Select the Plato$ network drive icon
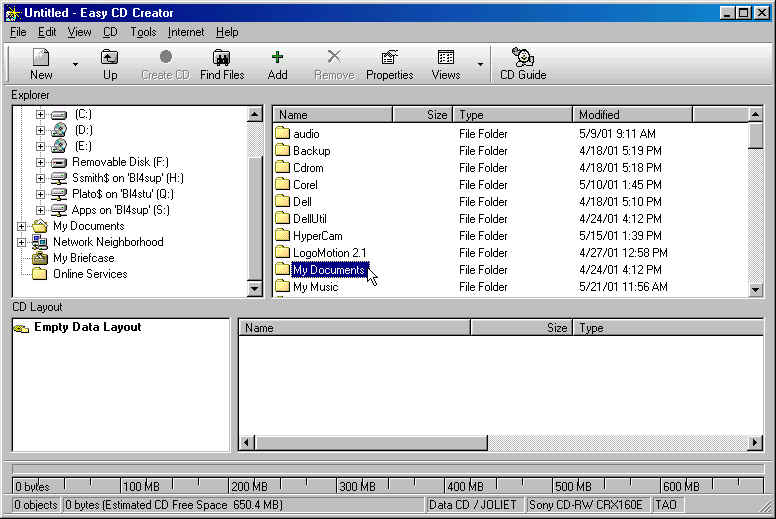776x519 pixels. [x=58, y=194]
